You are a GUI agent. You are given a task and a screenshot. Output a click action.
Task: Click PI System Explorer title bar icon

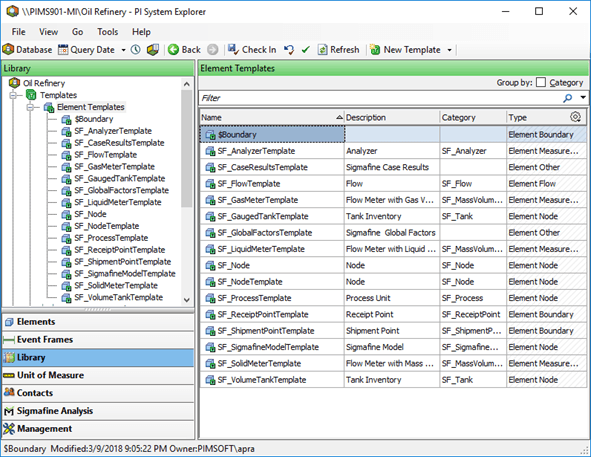coord(12,11)
